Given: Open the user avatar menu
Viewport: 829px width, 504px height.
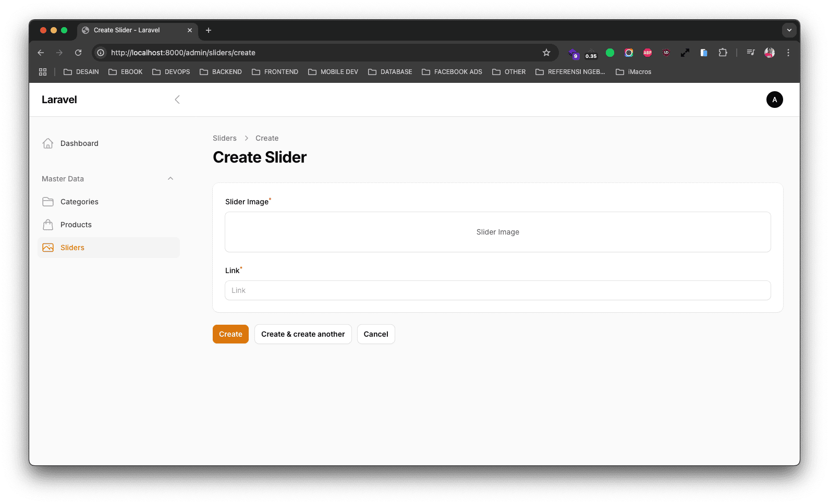Looking at the screenshot, I should [x=774, y=100].
